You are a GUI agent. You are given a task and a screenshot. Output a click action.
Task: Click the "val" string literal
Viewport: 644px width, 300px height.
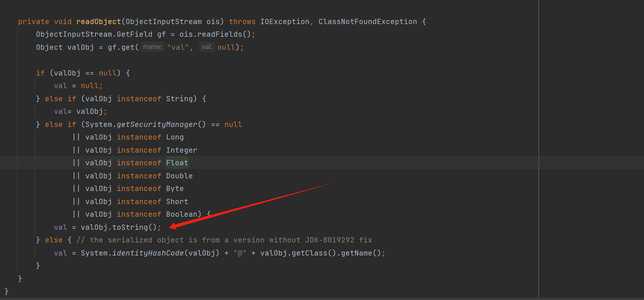(178, 47)
